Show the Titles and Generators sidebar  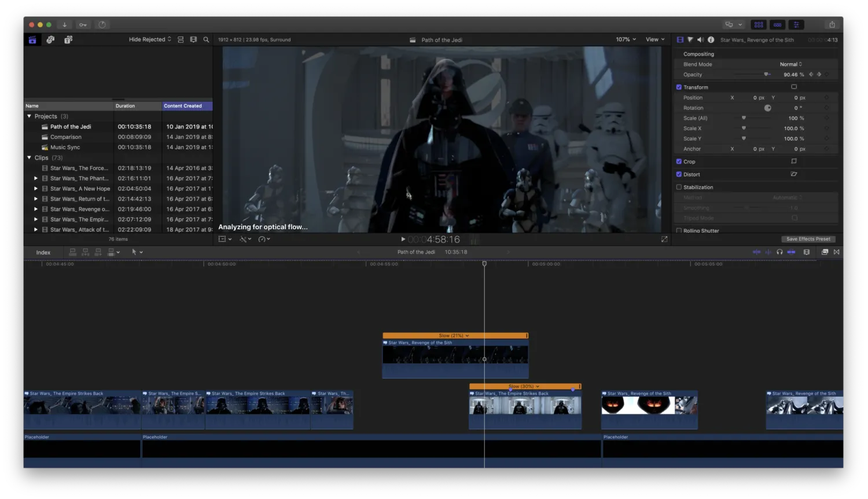coord(68,39)
